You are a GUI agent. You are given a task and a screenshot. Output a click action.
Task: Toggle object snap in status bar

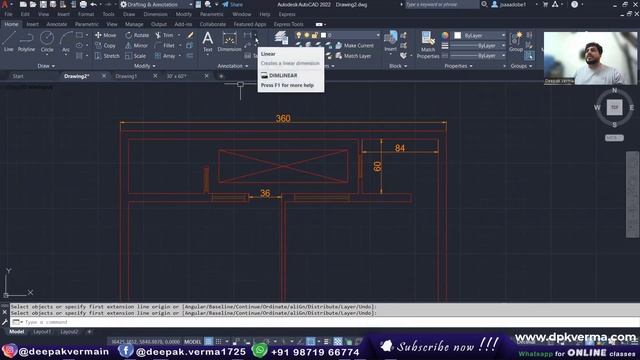click(311, 341)
